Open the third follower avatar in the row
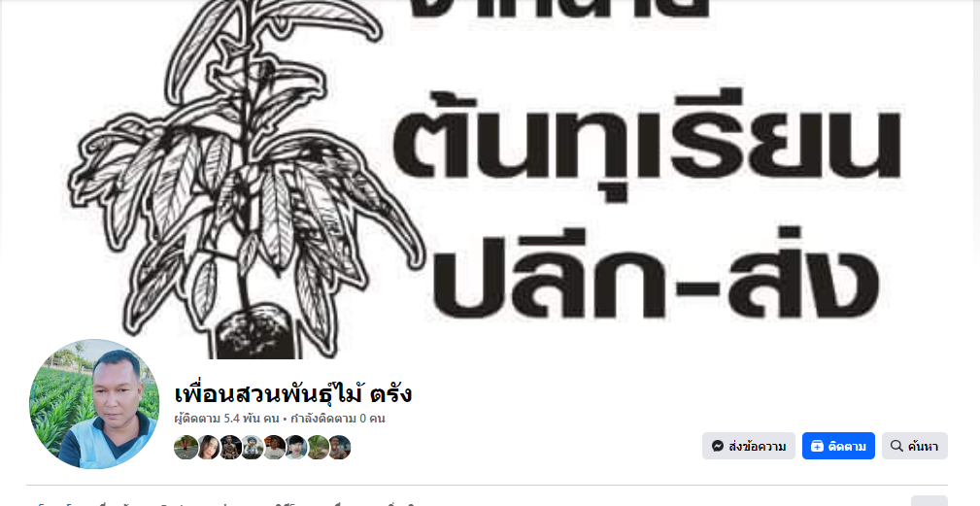980x506 pixels. [230, 448]
